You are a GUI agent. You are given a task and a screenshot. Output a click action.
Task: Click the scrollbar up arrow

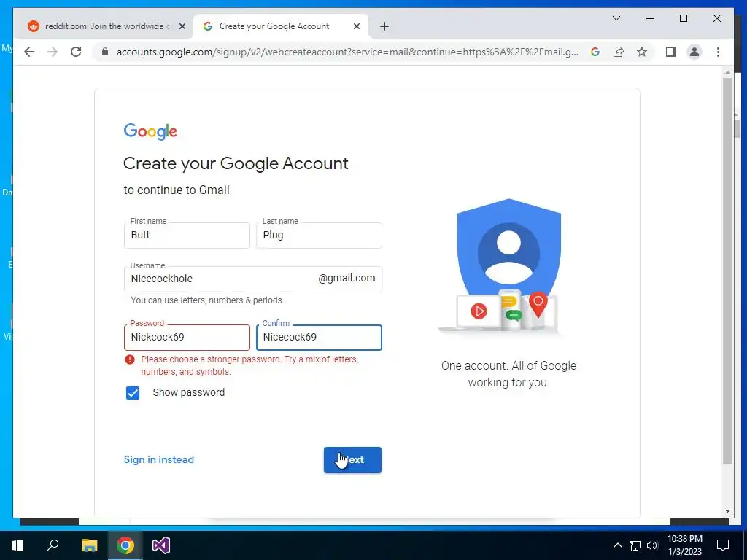[727, 72]
